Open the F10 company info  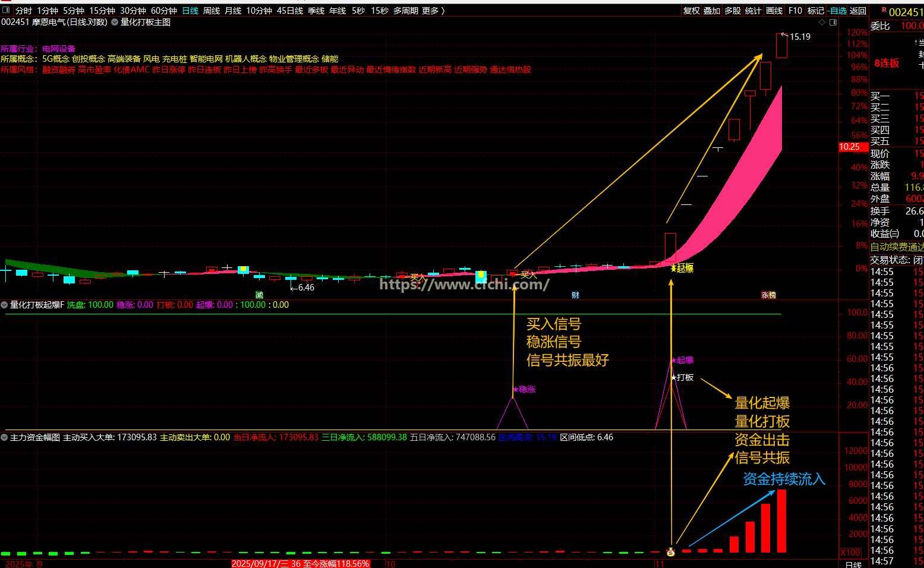[x=795, y=11]
